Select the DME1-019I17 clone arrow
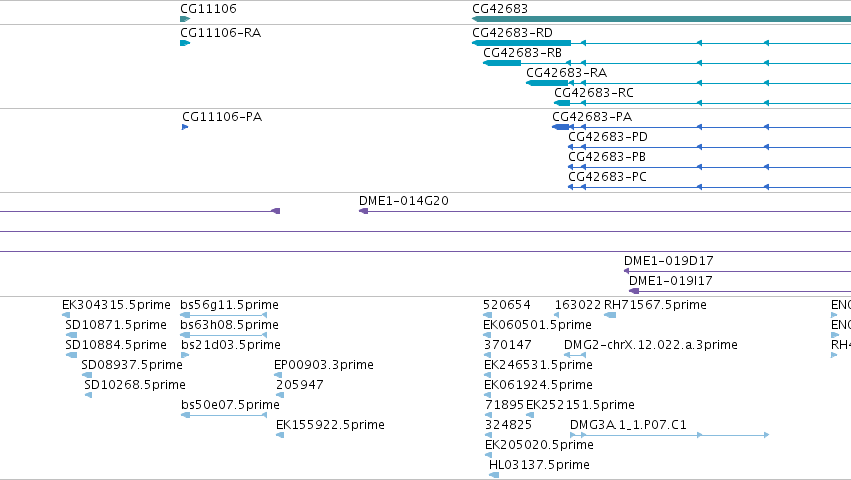The width and height of the screenshot is (851, 480). [634, 291]
